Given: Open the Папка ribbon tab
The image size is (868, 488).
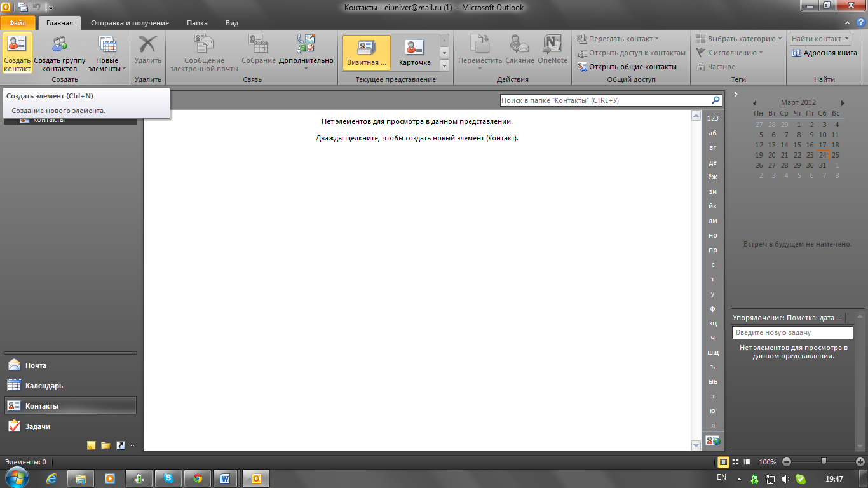Looking at the screenshot, I should pos(197,23).
